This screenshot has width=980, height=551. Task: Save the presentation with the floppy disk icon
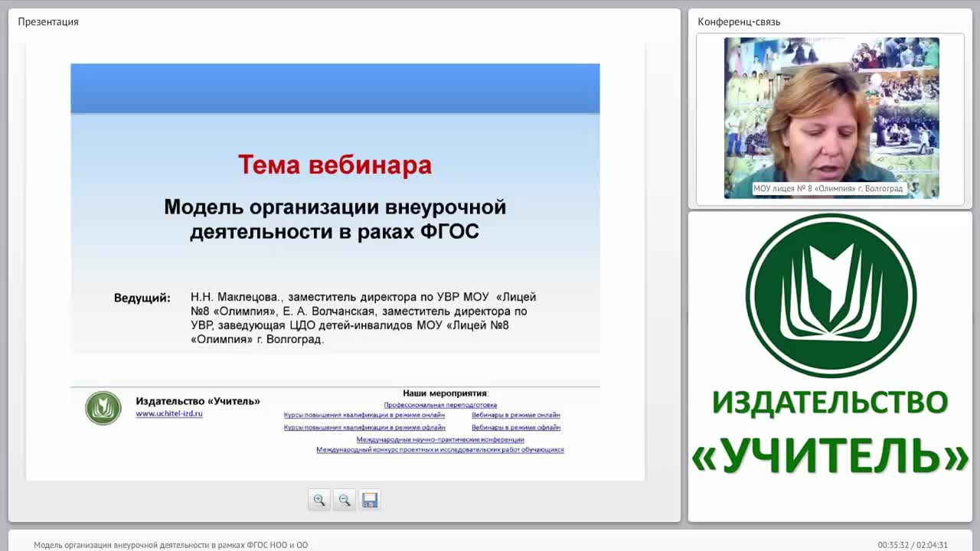point(370,500)
